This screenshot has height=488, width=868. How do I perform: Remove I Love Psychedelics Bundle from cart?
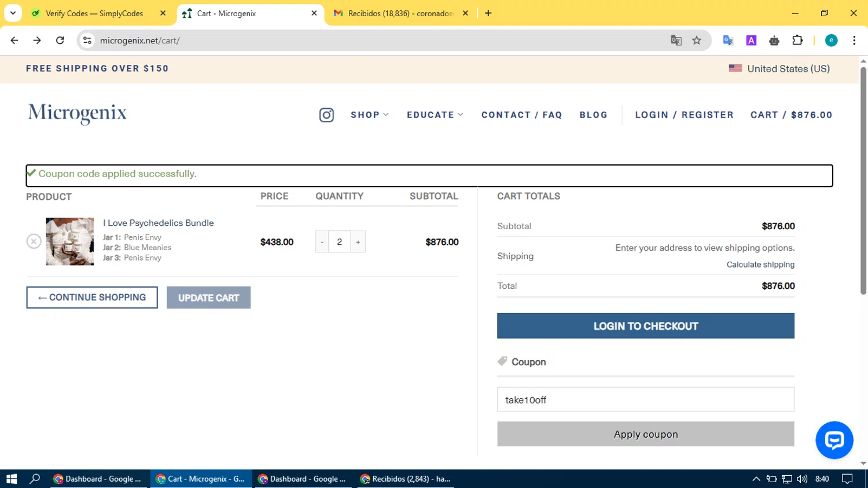pyautogui.click(x=34, y=241)
